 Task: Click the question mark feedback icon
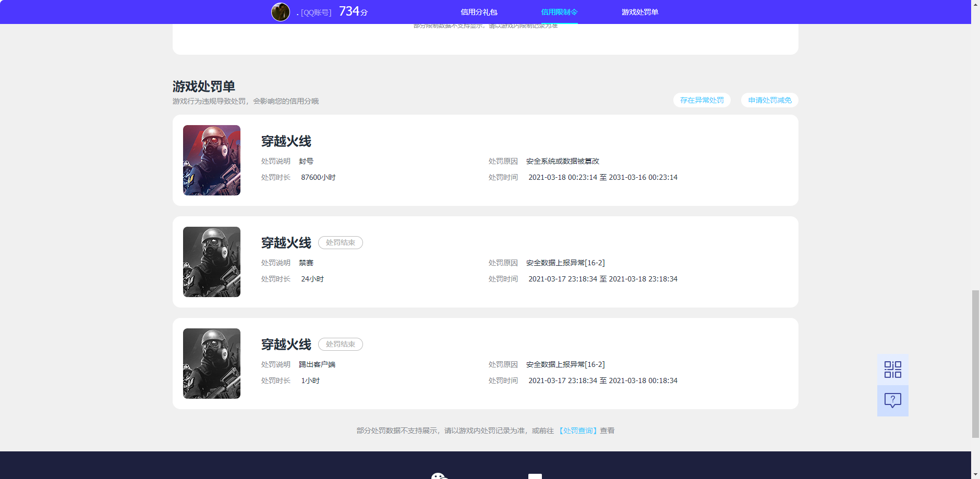click(x=892, y=400)
